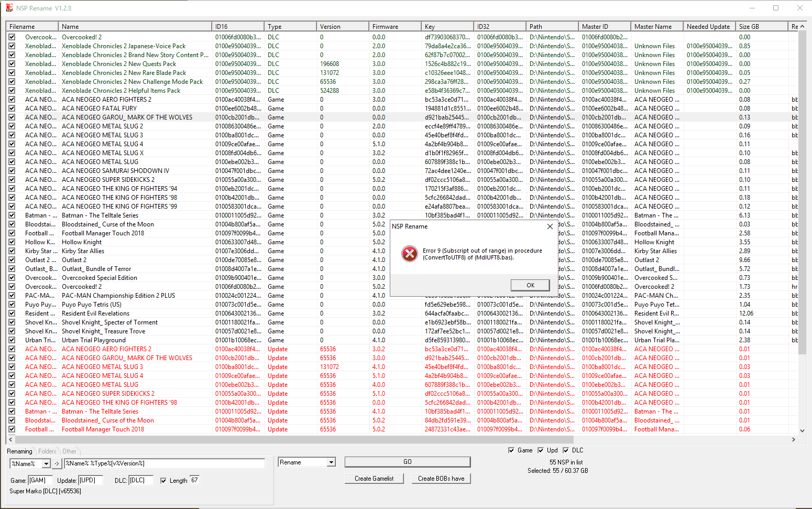The image size is (812, 509).
Task: Close the NSP Rename error dialog
Action: [550, 226]
